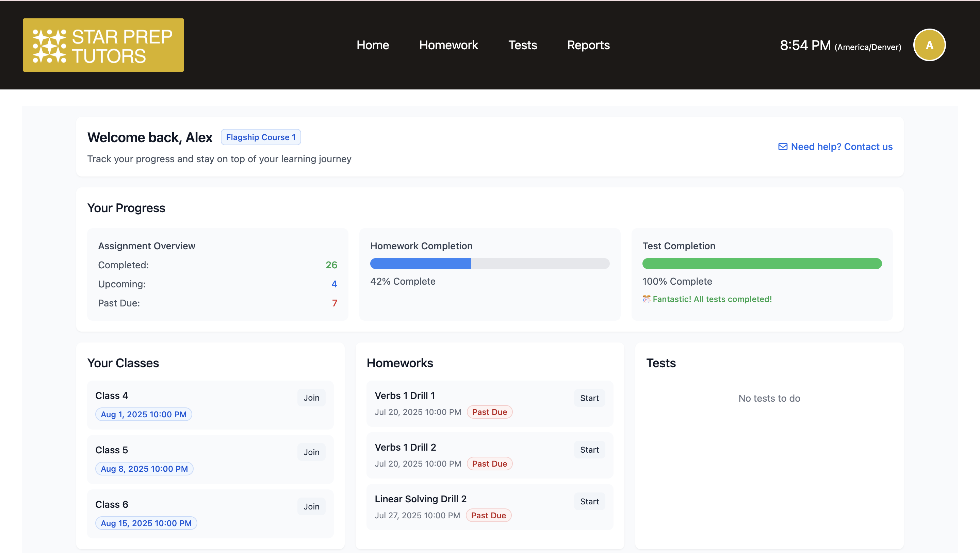Image resolution: width=980 pixels, height=553 pixels.
Task: Click the Aug 1, 2025 date chip
Action: 143,415
